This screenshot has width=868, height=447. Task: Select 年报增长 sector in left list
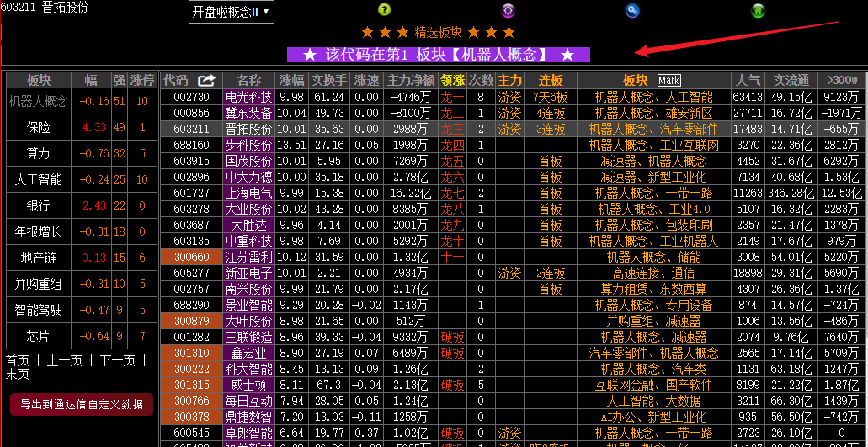pyautogui.click(x=38, y=231)
